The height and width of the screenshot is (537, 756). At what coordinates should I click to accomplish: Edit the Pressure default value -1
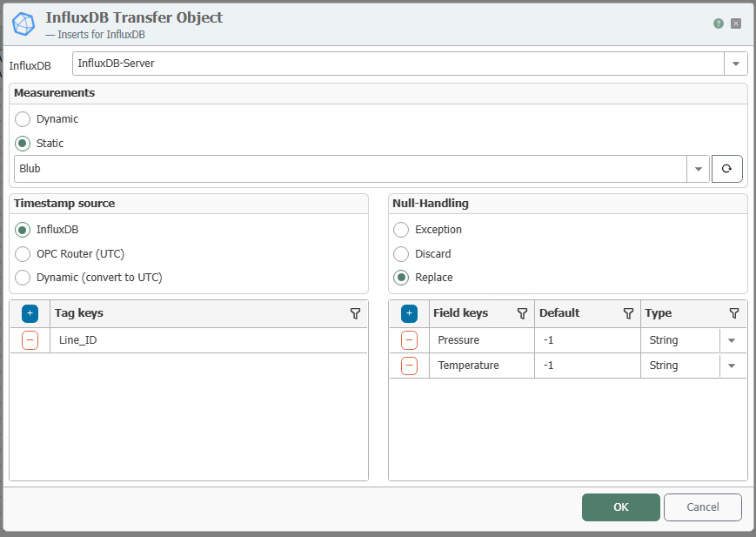[x=587, y=340]
